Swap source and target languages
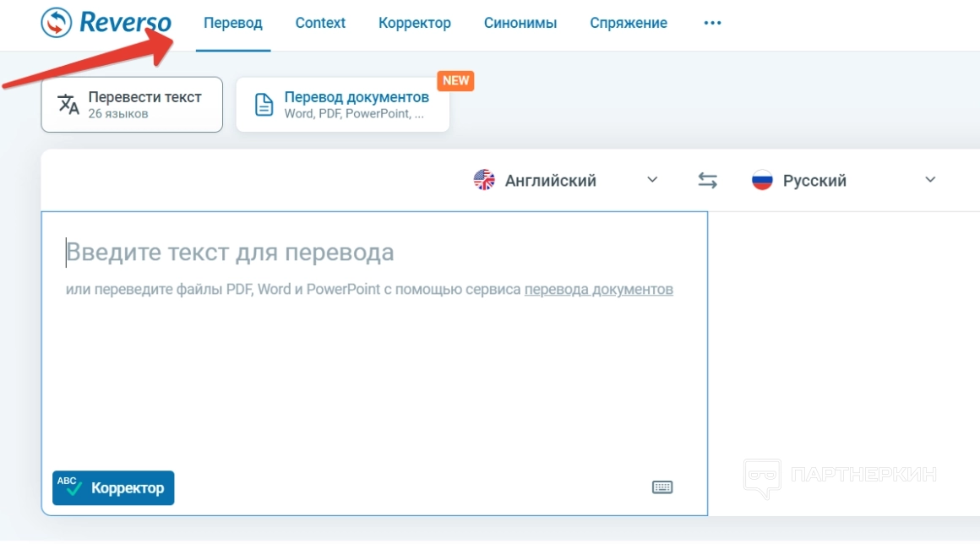The height and width of the screenshot is (544, 980). (x=707, y=181)
